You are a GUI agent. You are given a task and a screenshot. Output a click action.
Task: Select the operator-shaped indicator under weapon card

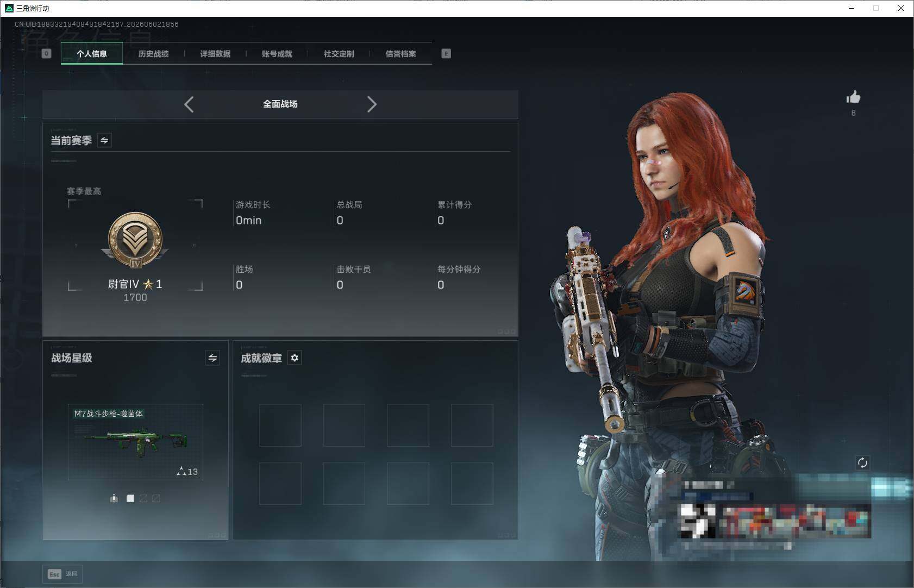(114, 498)
